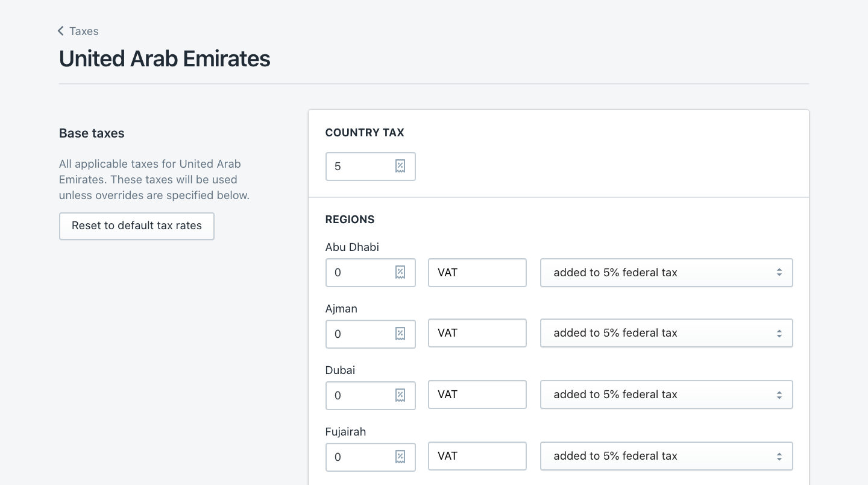Viewport: 868px width, 485px height.
Task: Click the percent icon in Abu Dhabi's rate field
Action: point(400,273)
